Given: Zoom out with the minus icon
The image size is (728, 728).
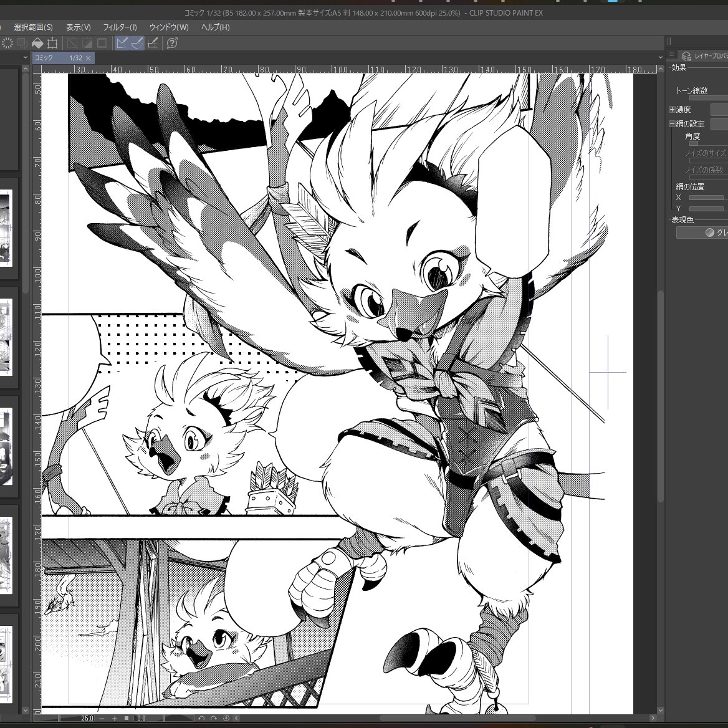Looking at the screenshot, I should [102, 718].
